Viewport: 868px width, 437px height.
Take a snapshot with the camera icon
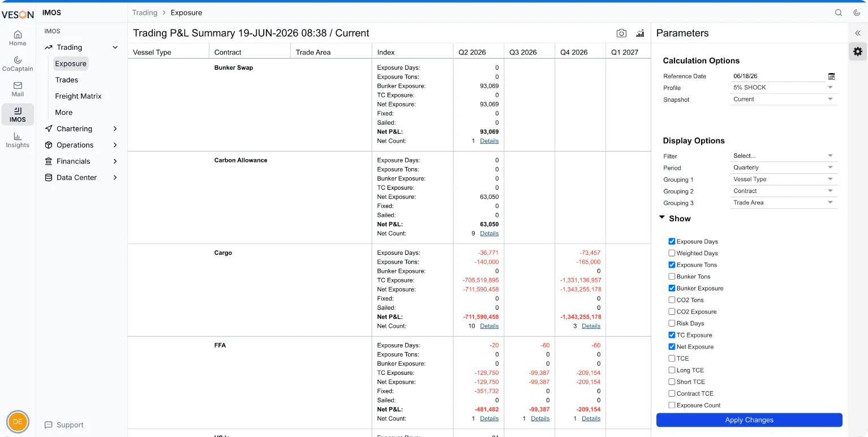[x=621, y=33]
